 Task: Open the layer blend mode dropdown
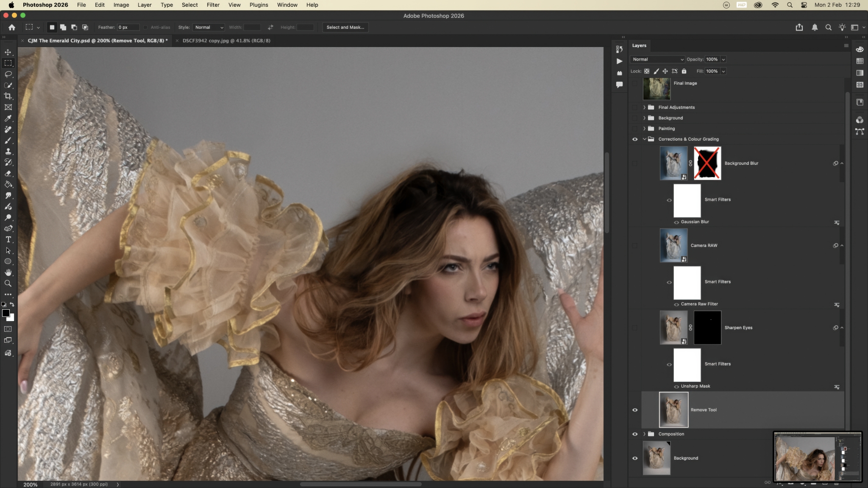coord(657,59)
